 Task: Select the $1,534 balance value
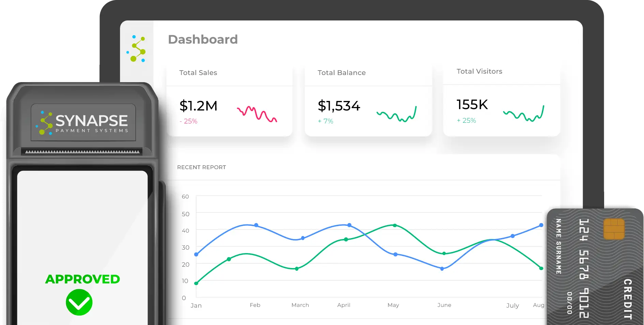click(x=339, y=106)
